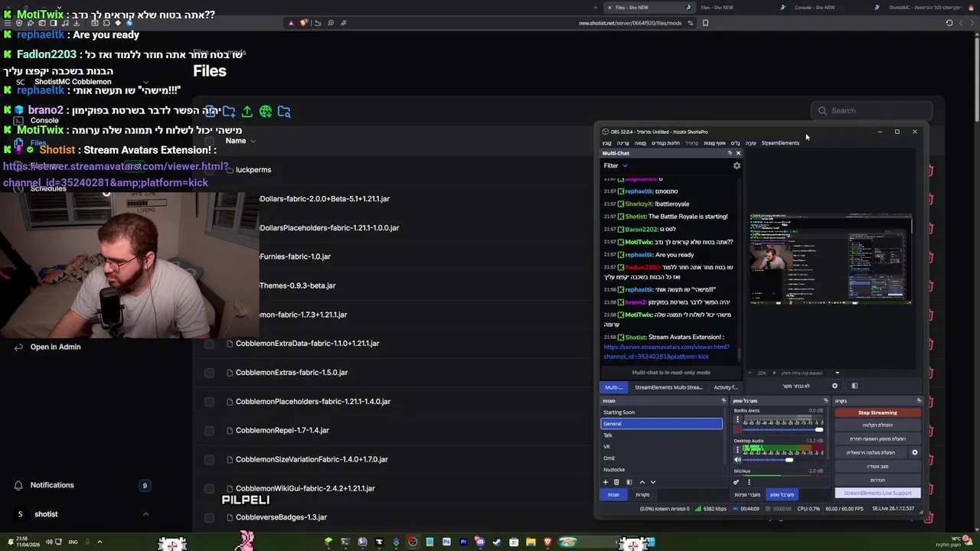Expand the shotist account menu
Viewport: 980px width, 551px height.
(x=145, y=514)
